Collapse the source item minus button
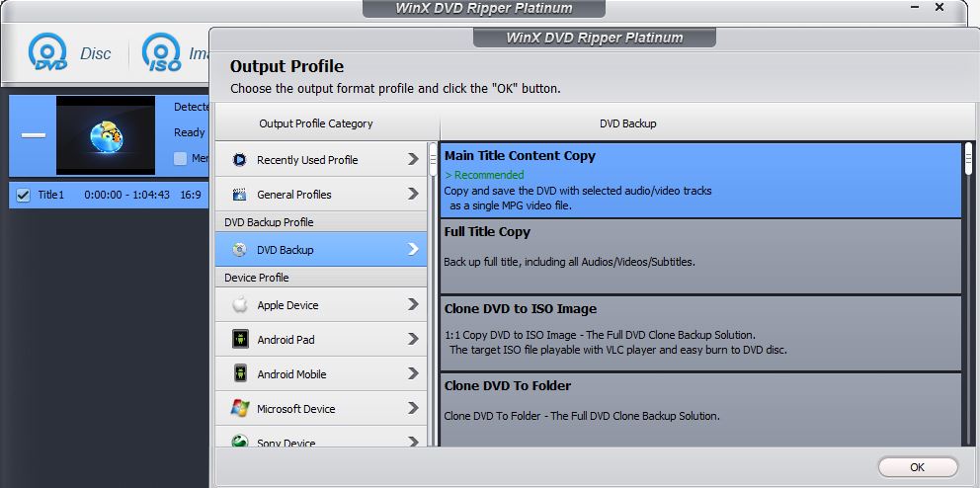Screen dimensions: 980x488 coord(34,135)
